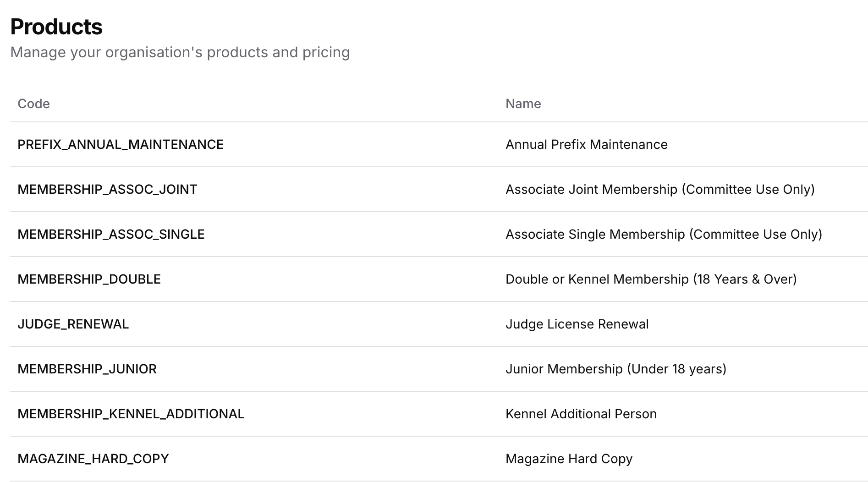Select the MEMBERSHIP_DOUBLE product row
Image resolution: width=868 pixels, height=482 pixels.
point(89,279)
